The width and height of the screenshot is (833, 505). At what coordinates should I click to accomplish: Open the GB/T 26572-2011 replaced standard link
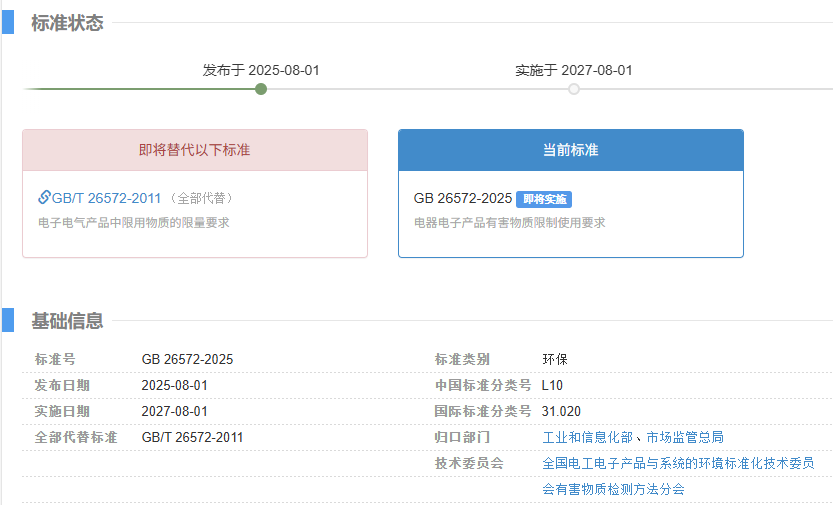pos(106,198)
